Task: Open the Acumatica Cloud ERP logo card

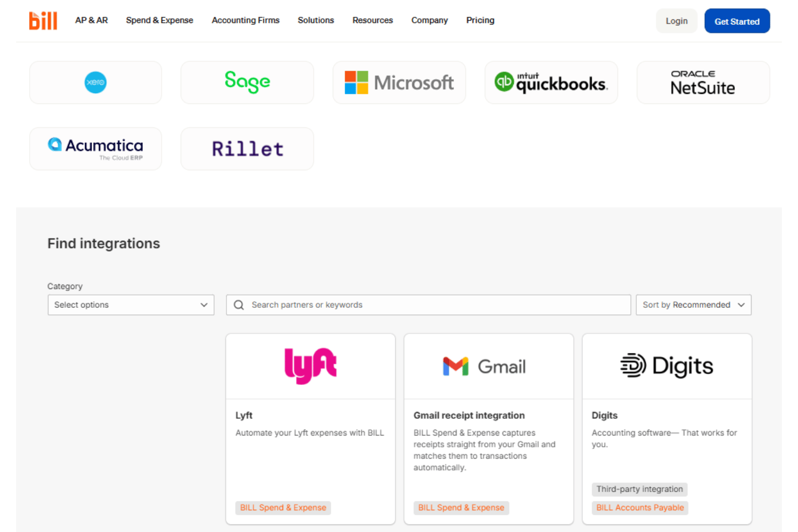Action: click(x=95, y=149)
